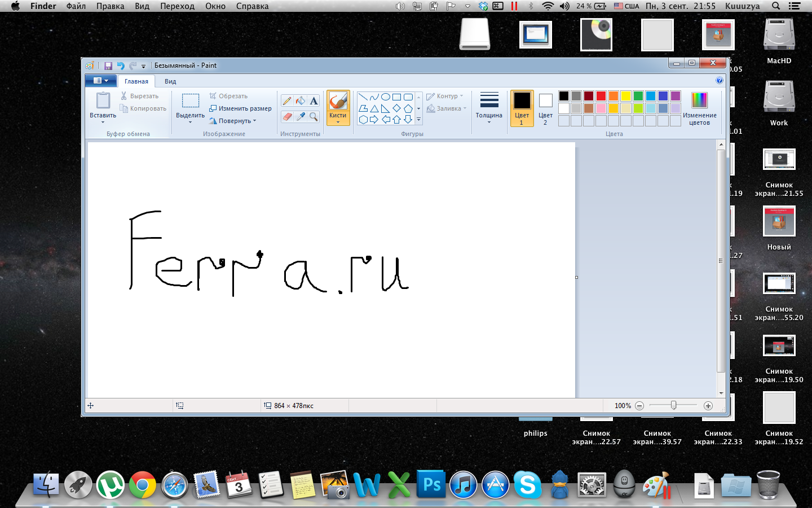This screenshot has width=812, height=508.
Task: Select the Eraser tool
Action: [x=287, y=117]
